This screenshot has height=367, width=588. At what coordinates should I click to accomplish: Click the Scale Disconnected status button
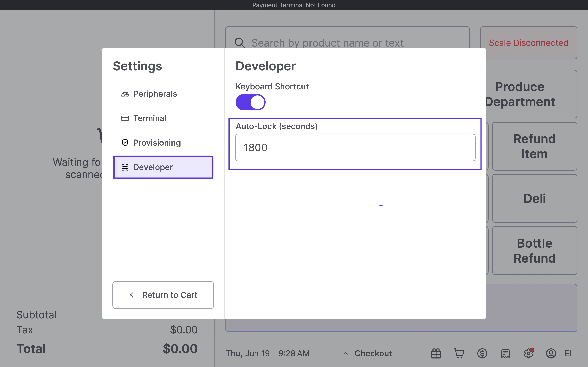(x=528, y=43)
